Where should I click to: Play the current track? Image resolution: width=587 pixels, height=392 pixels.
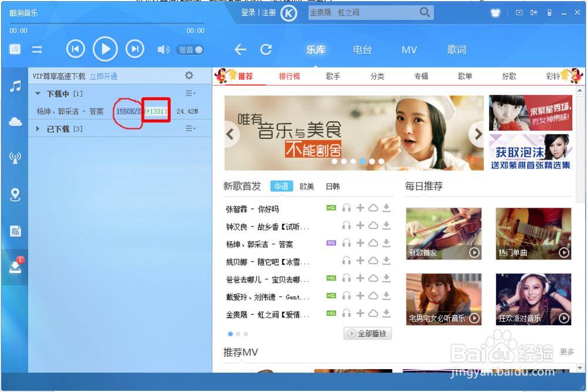tap(105, 49)
